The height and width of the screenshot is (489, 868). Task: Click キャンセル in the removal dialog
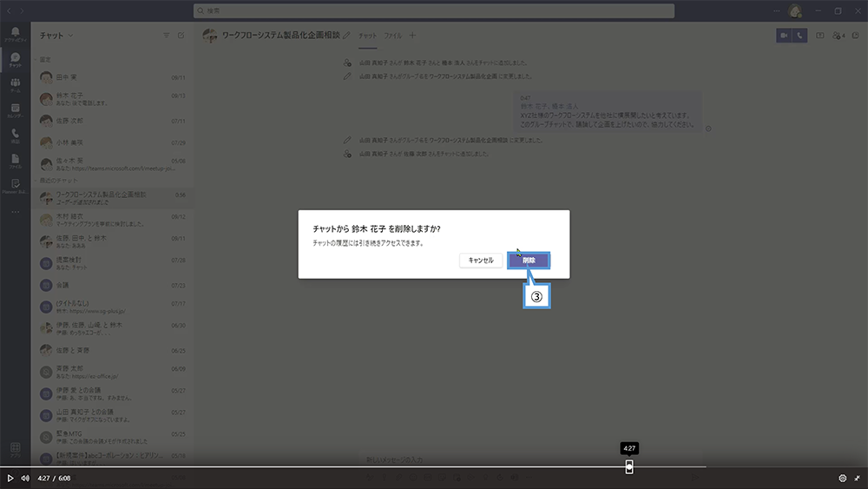click(481, 261)
